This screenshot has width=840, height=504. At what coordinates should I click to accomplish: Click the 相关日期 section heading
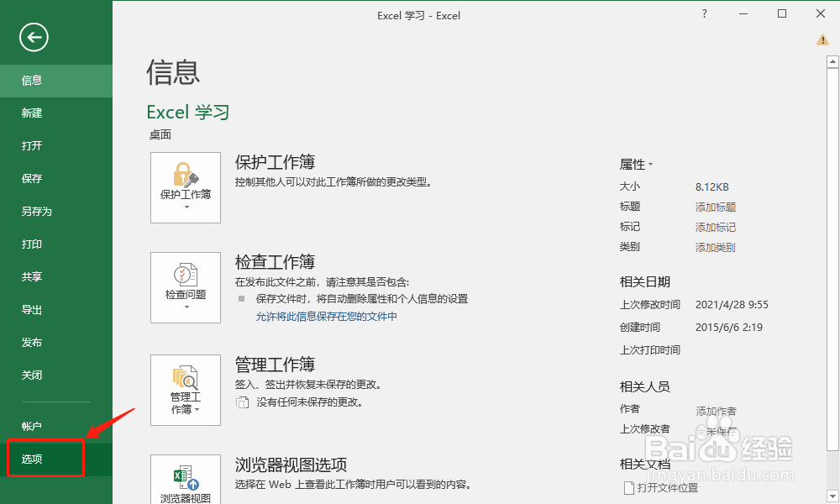coord(645,281)
